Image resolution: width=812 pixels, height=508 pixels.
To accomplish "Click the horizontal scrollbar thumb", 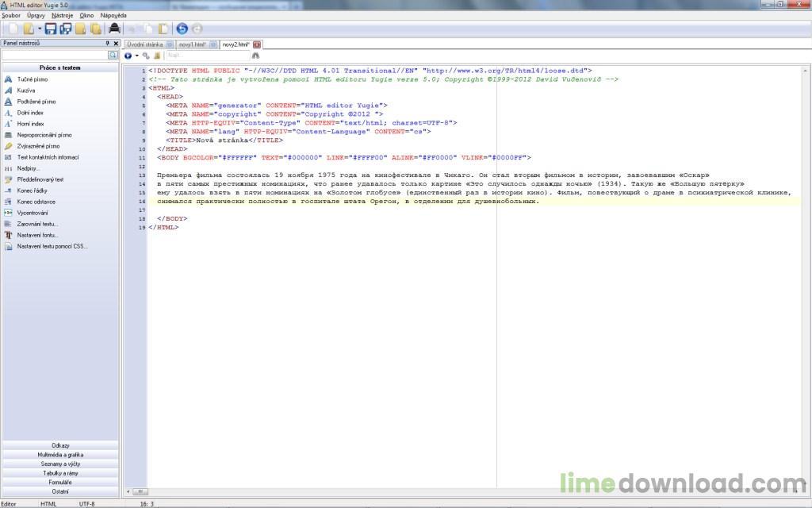I will (x=140, y=491).
